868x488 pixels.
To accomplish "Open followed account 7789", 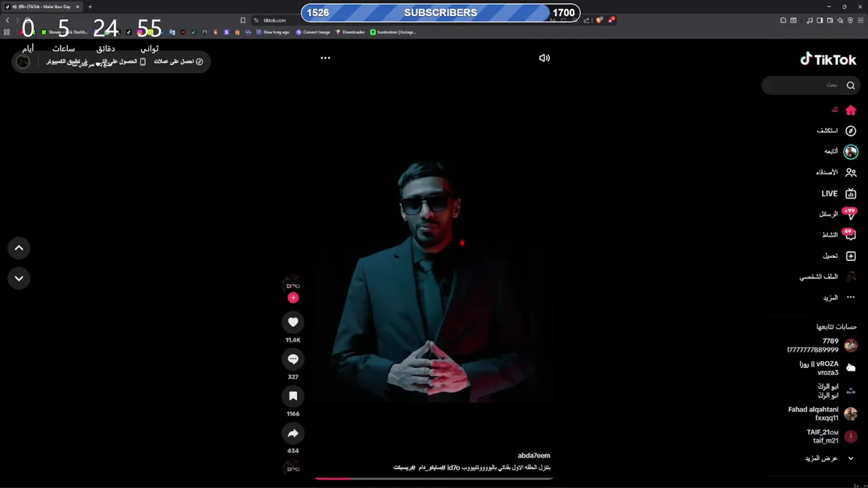I will (822, 346).
